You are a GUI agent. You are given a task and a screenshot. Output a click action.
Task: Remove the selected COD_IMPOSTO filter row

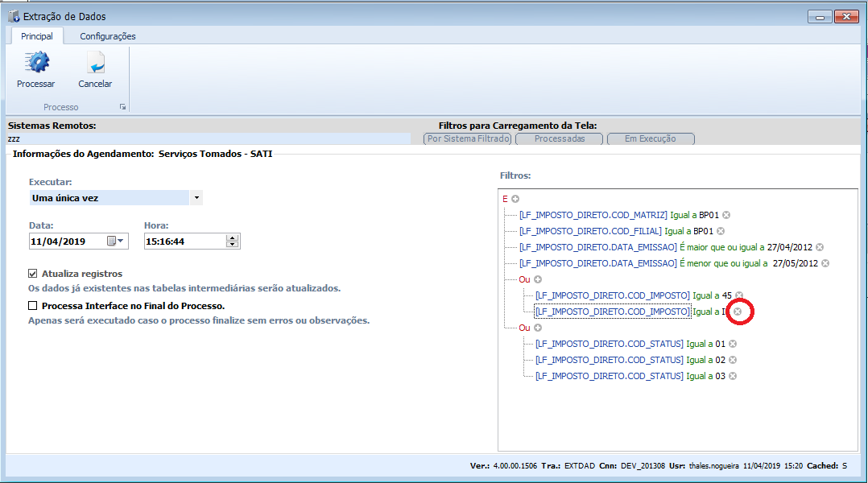[x=738, y=312]
